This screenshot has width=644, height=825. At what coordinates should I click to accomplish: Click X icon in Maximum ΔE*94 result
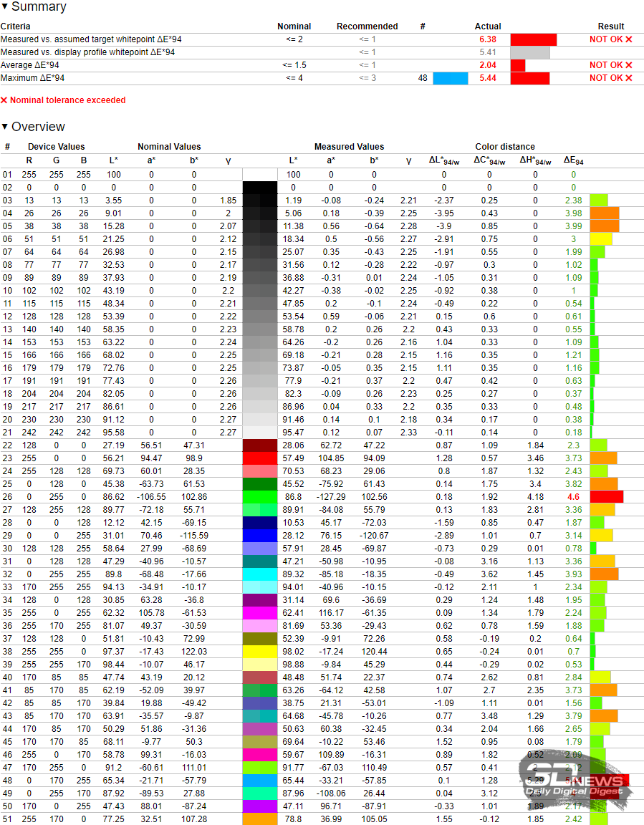(629, 78)
